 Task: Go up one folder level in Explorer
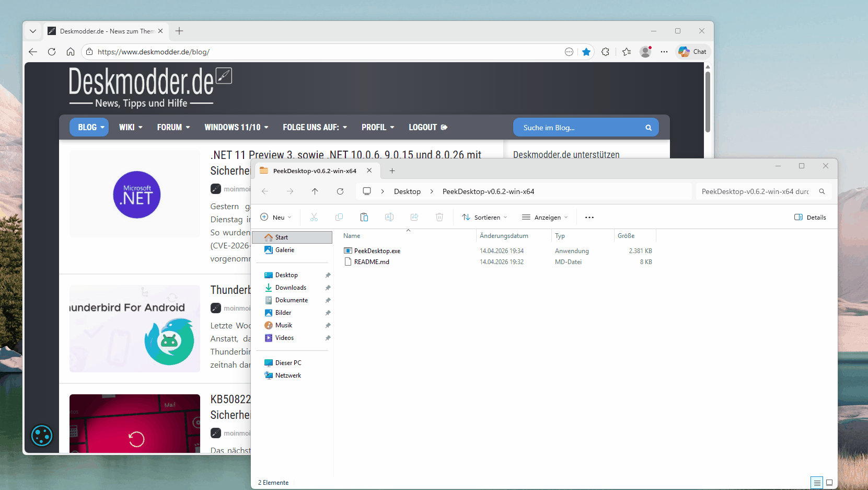tap(315, 191)
